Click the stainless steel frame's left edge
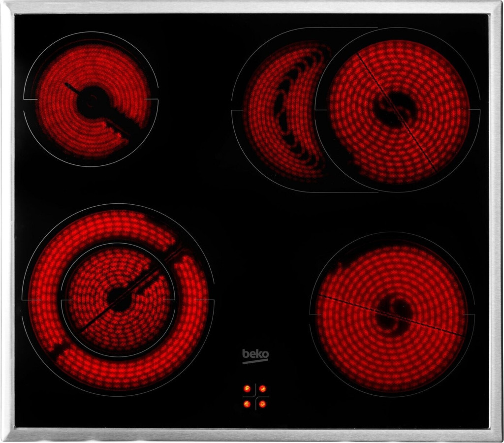Image resolution: width=504 pixels, height=443 pixels. coord(7,221)
